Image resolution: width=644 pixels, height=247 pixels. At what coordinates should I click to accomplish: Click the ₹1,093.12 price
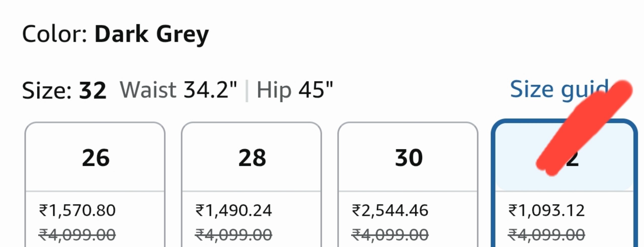tap(546, 211)
